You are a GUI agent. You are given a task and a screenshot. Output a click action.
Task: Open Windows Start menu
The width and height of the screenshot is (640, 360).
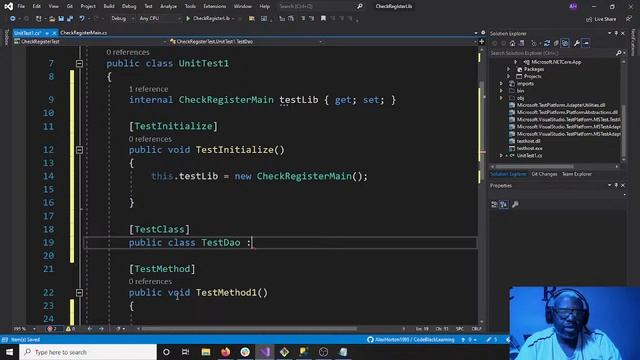pos(9,352)
